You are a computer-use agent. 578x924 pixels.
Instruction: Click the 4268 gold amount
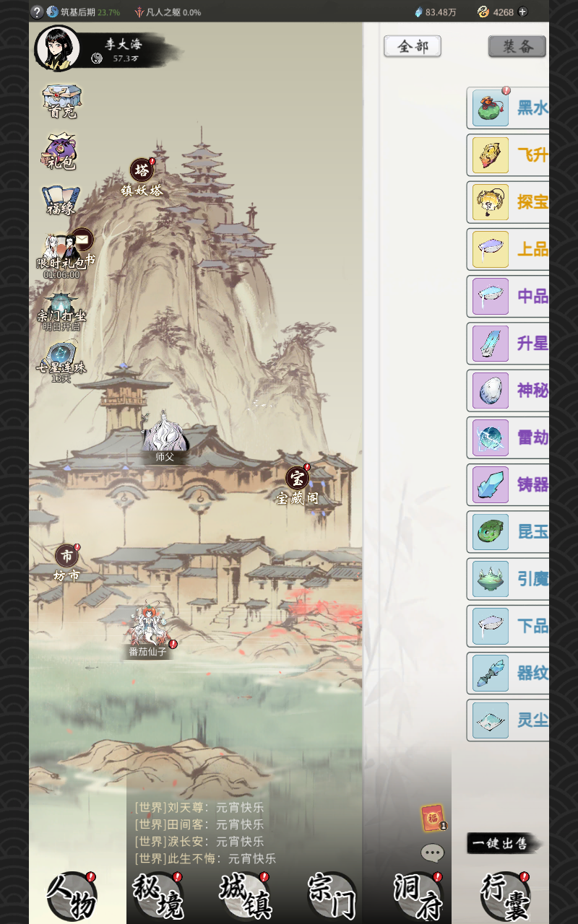pyautogui.click(x=504, y=12)
